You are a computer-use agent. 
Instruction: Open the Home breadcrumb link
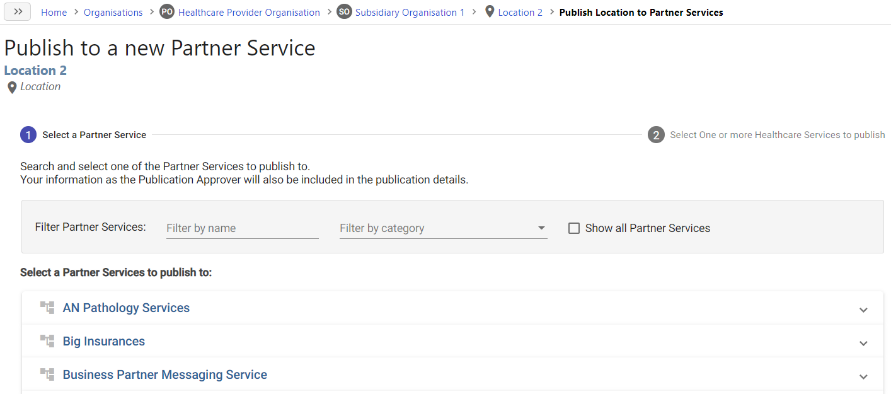[53, 13]
